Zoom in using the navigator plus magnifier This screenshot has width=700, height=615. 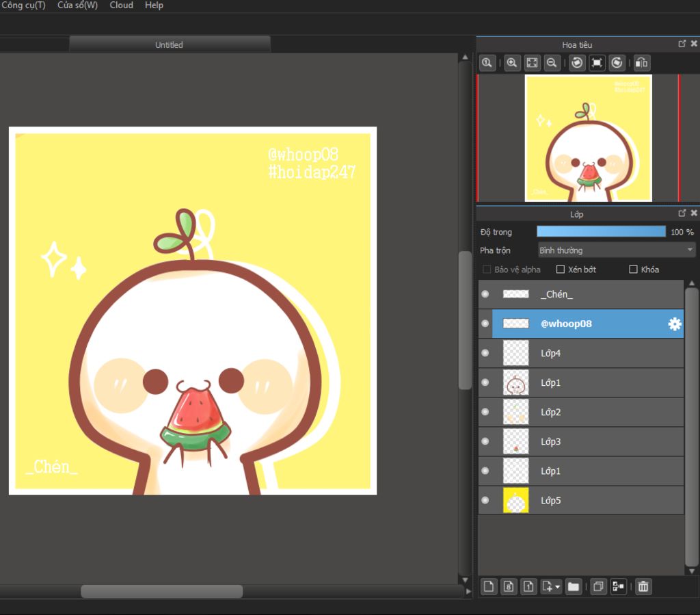(512, 63)
